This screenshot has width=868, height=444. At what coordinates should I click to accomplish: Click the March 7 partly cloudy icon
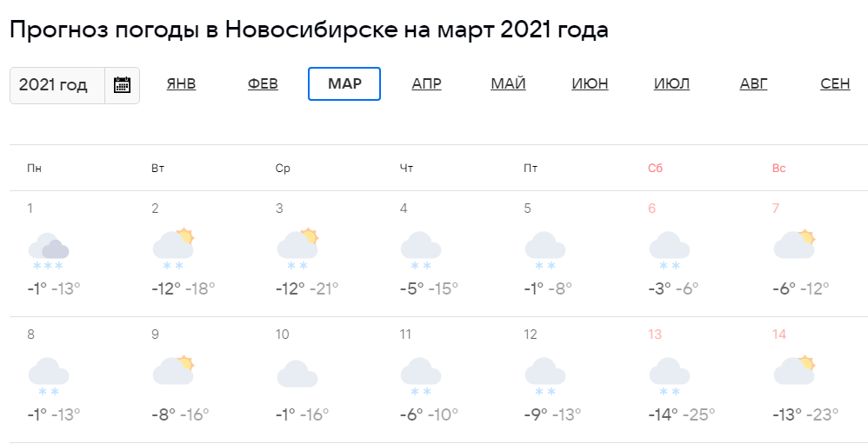coord(794,244)
